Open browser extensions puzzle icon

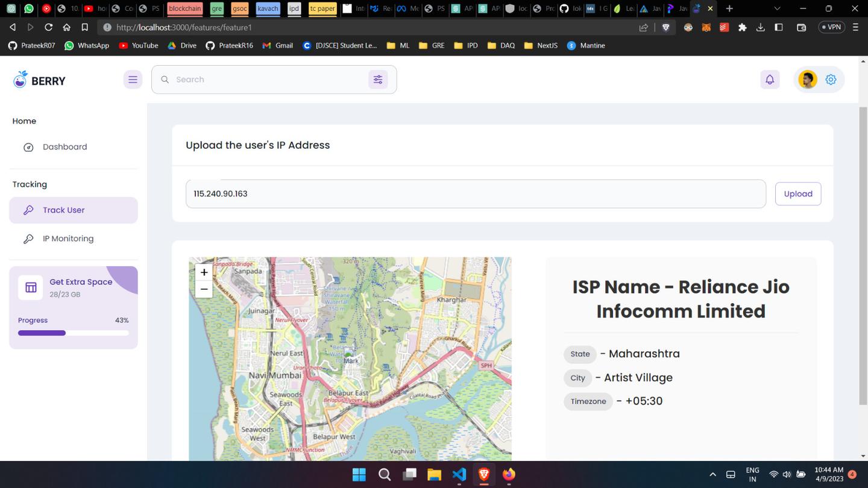pos(742,27)
